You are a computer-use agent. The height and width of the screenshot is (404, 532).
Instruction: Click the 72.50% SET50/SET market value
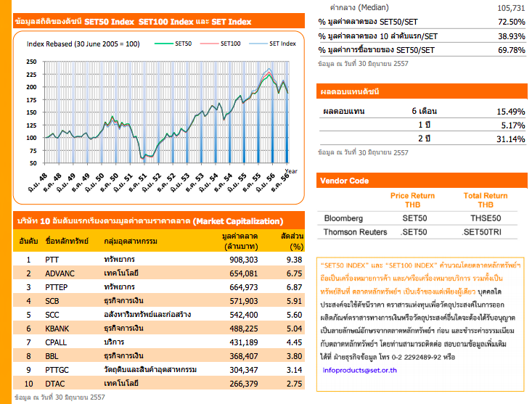(511, 22)
